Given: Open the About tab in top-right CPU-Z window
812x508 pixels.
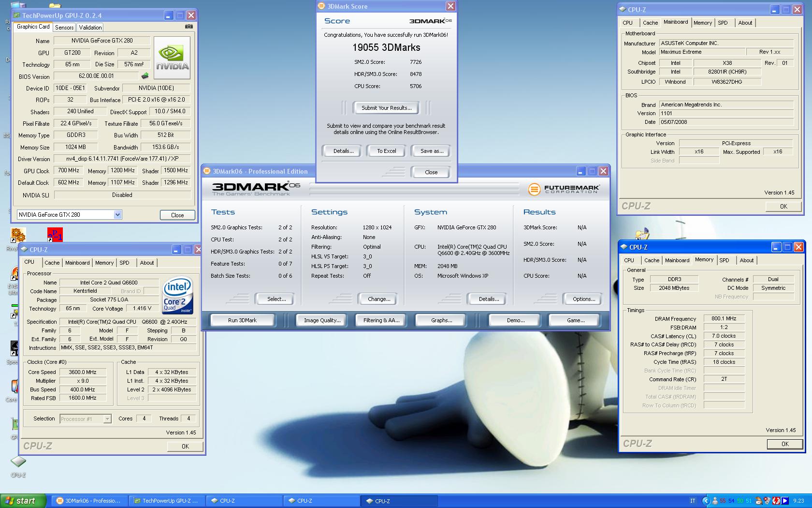Looking at the screenshot, I should [745, 23].
